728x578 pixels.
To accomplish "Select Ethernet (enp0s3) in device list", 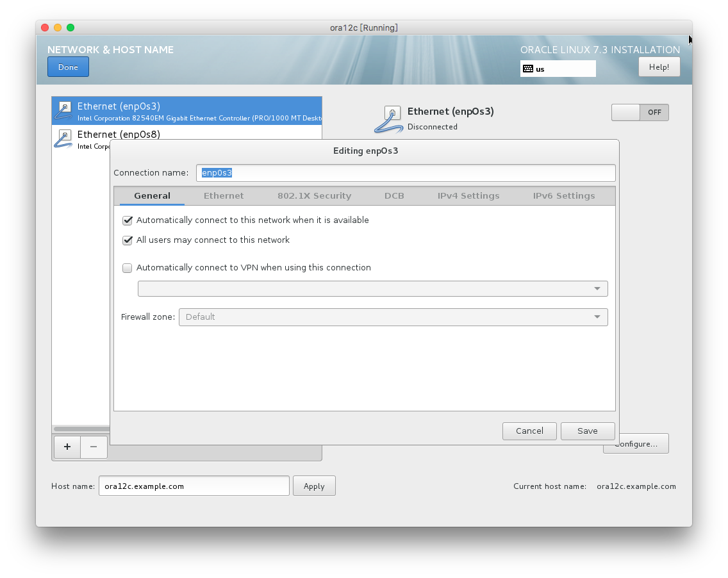I will pos(186,111).
